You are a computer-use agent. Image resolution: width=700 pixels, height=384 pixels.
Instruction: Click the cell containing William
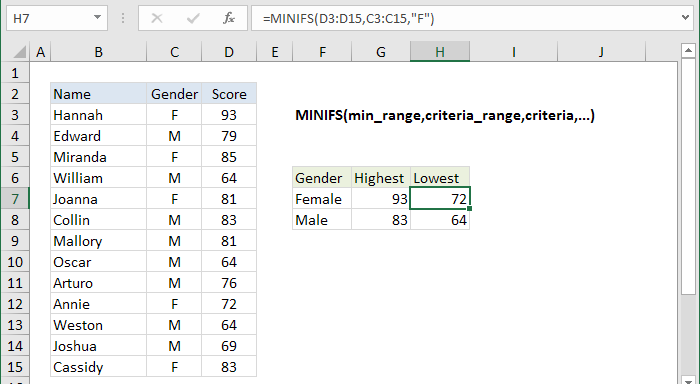tap(99, 178)
